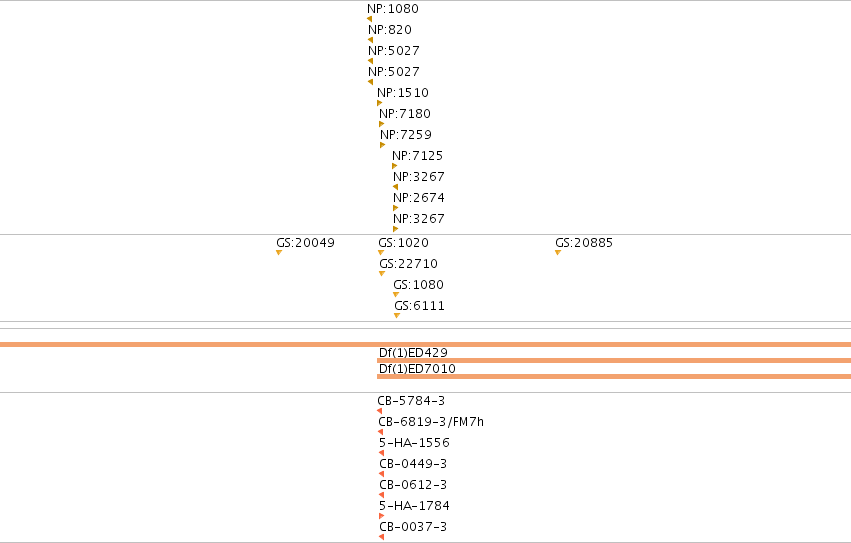The width and height of the screenshot is (851, 543).
Task: Open the NP:820 feature label
Action: (390, 30)
